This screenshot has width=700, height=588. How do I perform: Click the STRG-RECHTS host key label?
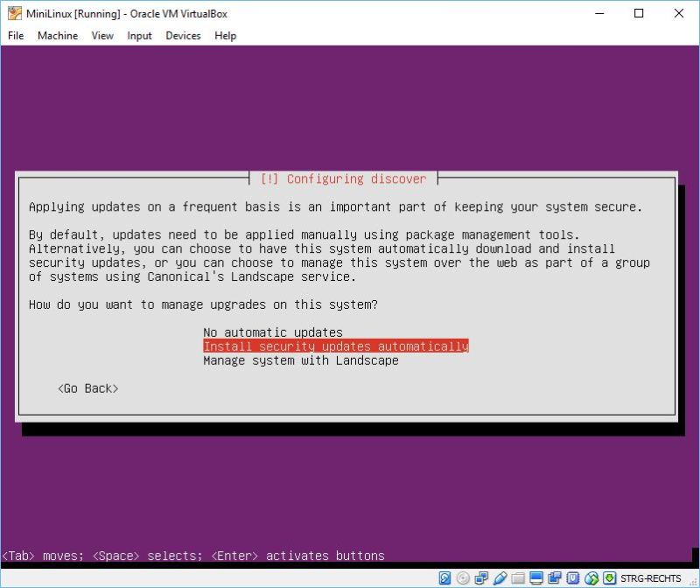tap(650, 578)
